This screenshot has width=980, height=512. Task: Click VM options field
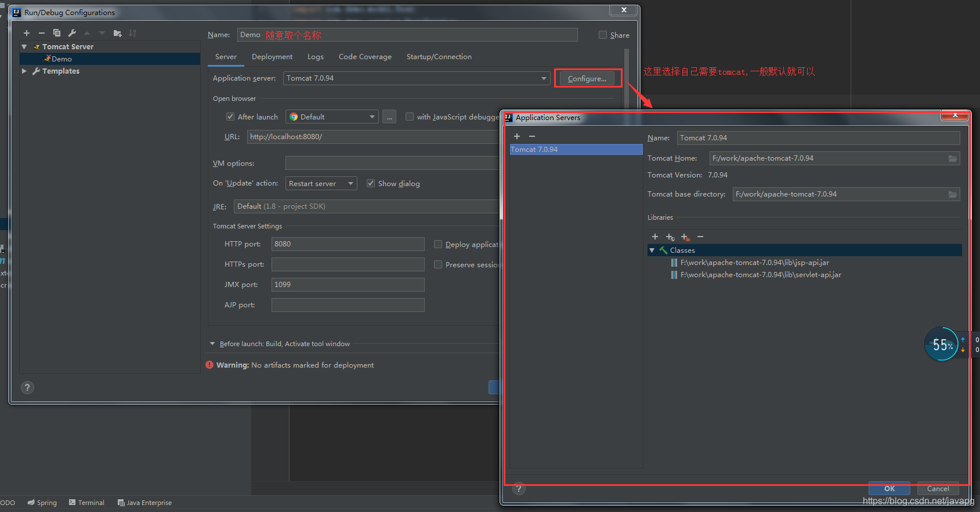pos(393,163)
